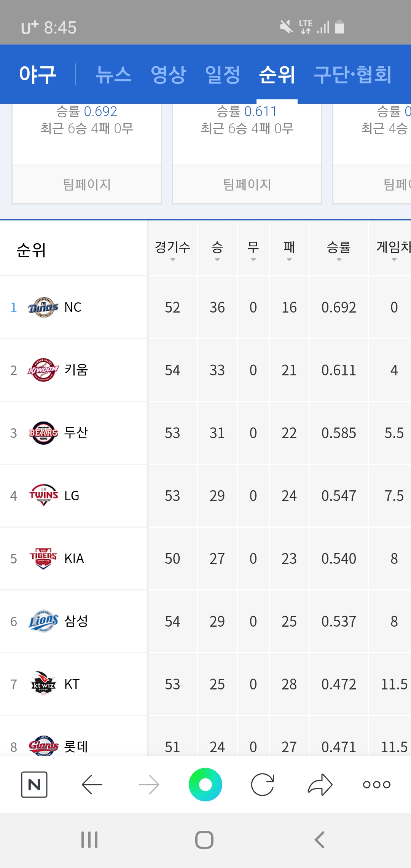The image size is (411, 868).
Task: Reload the page with refresh icon
Action: [x=263, y=785]
